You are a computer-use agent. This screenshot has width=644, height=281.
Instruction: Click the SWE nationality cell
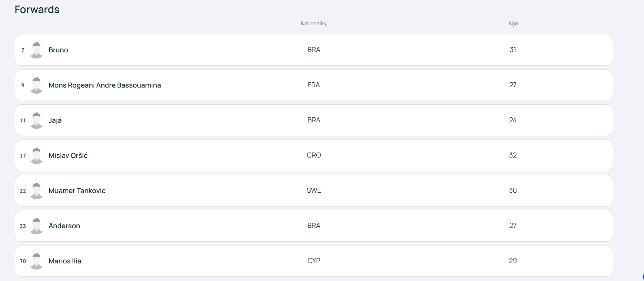[x=314, y=190]
